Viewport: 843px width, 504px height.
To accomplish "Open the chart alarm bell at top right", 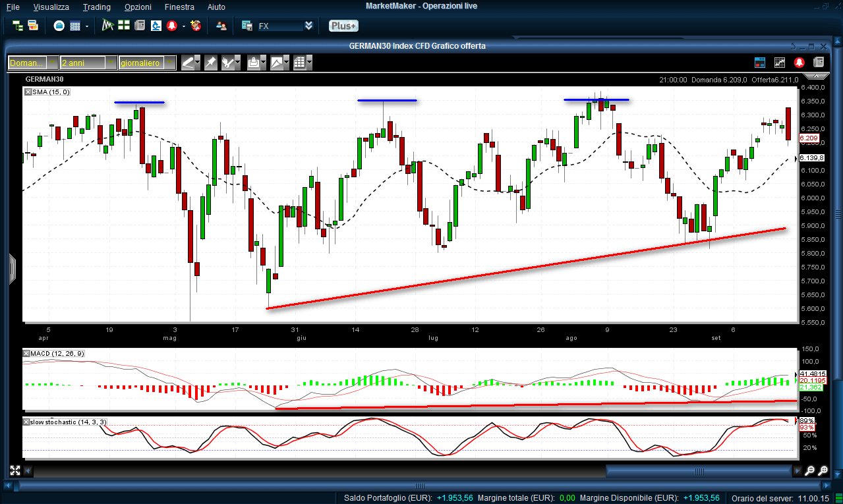I will [799, 63].
